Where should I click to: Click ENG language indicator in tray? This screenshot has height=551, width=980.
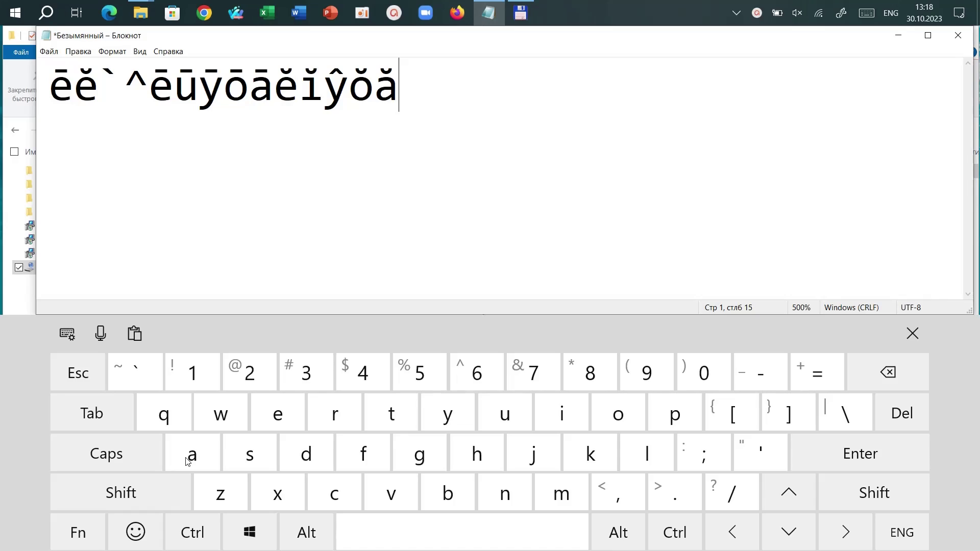891,13
